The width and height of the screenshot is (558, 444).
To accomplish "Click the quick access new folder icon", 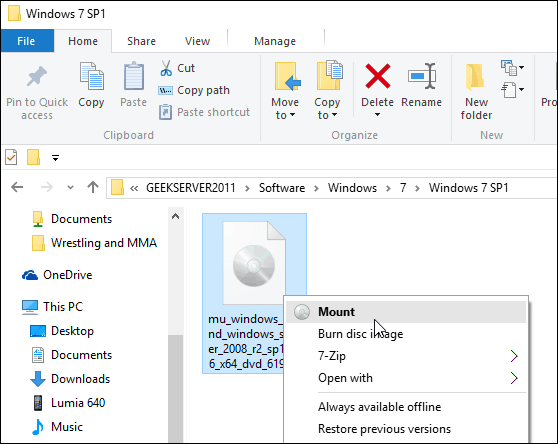I will click(x=33, y=157).
